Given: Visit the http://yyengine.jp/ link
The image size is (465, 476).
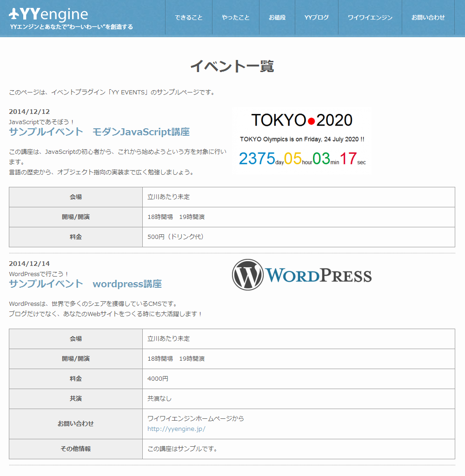Looking at the screenshot, I should pyautogui.click(x=176, y=429).
